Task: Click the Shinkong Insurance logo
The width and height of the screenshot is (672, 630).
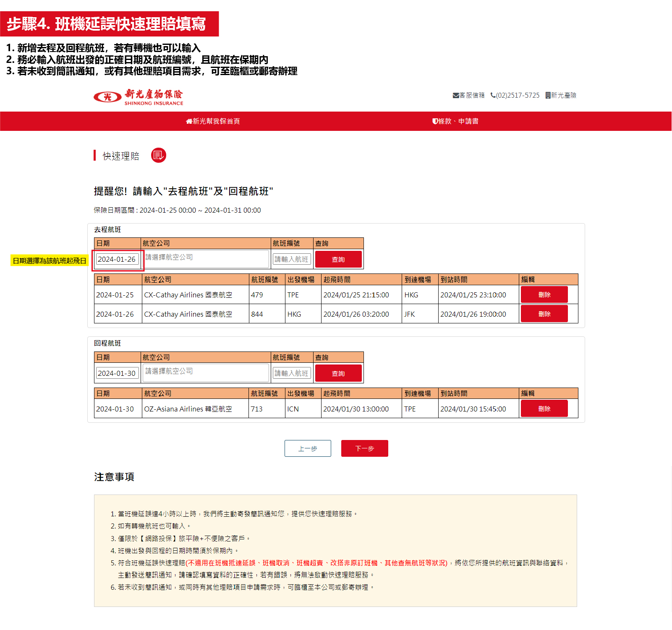Action: coord(139,97)
